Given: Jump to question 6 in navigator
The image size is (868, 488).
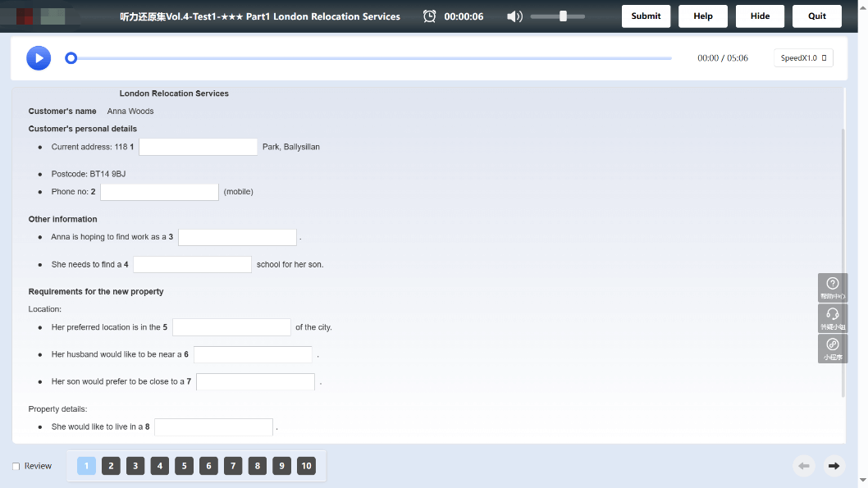Looking at the screenshot, I should [x=208, y=466].
